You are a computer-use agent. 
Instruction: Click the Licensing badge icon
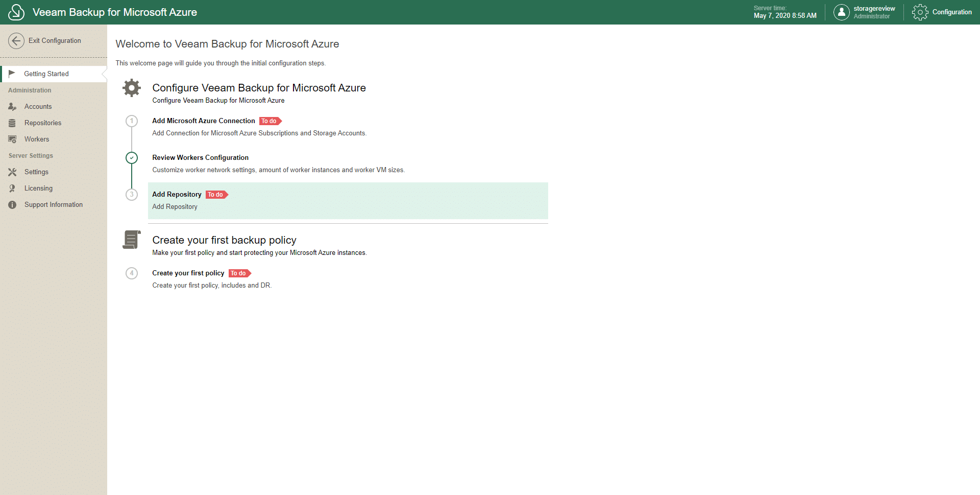click(x=12, y=188)
